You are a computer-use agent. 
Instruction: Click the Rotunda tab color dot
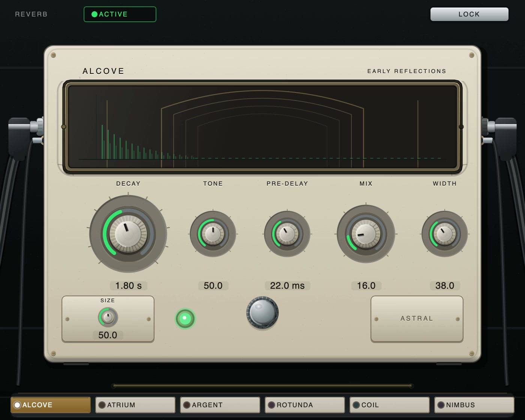point(271,405)
